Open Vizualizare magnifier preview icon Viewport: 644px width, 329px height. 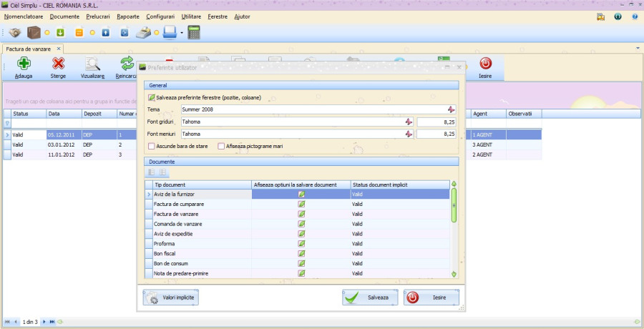(x=93, y=64)
